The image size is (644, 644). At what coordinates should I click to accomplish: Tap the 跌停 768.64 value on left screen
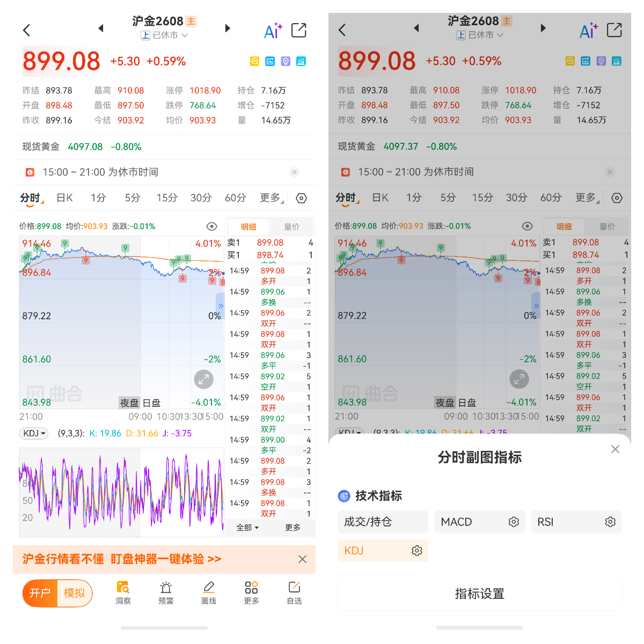pos(202,106)
